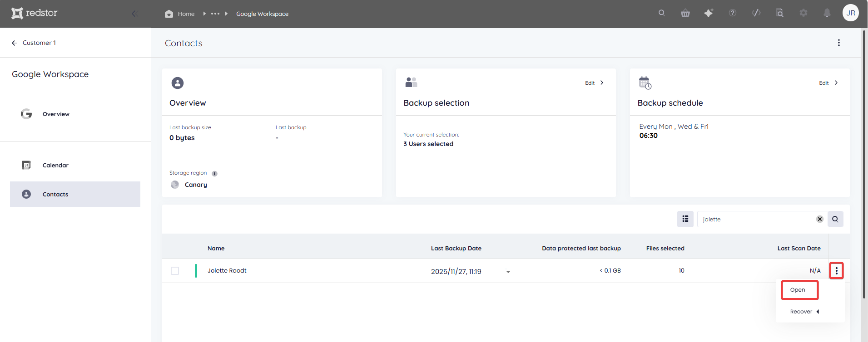Screen dimensions: 868x342
Task: Click the vertical page scrollbar
Action: click(864, 164)
